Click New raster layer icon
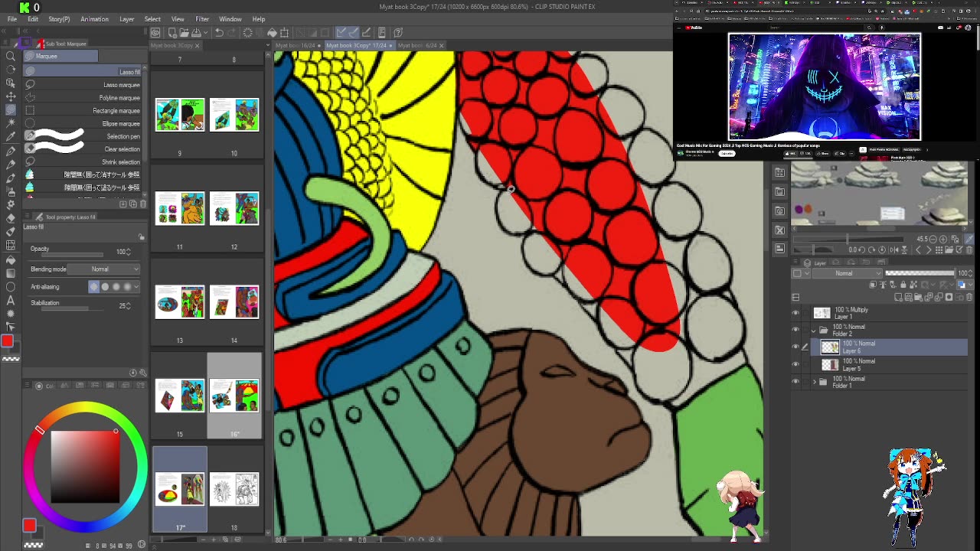The height and width of the screenshot is (551, 980). (x=898, y=297)
